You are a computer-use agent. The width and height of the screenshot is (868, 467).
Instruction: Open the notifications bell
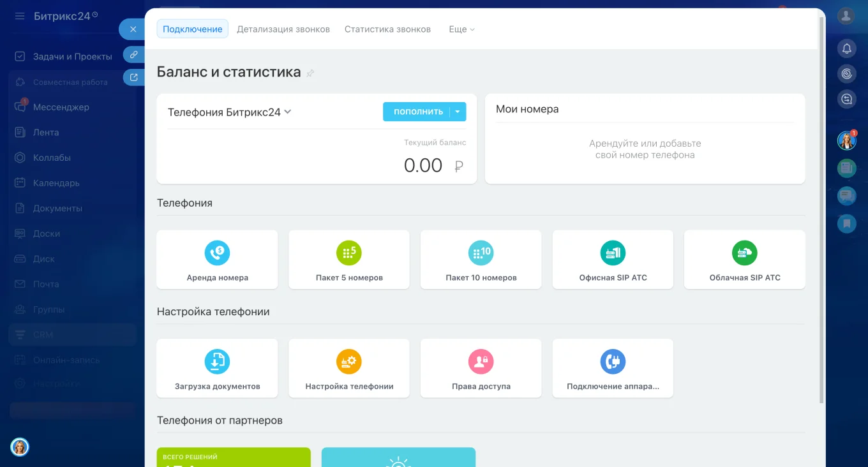pyautogui.click(x=847, y=48)
